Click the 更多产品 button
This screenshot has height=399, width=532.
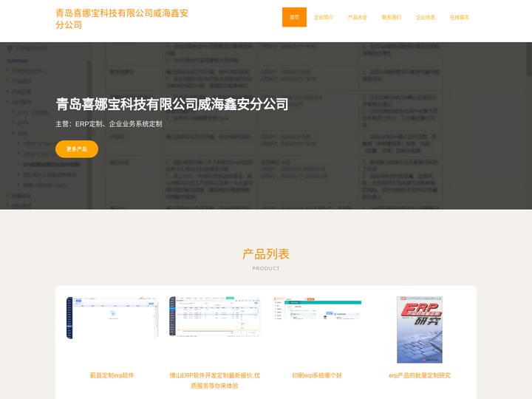click(77, 149)
